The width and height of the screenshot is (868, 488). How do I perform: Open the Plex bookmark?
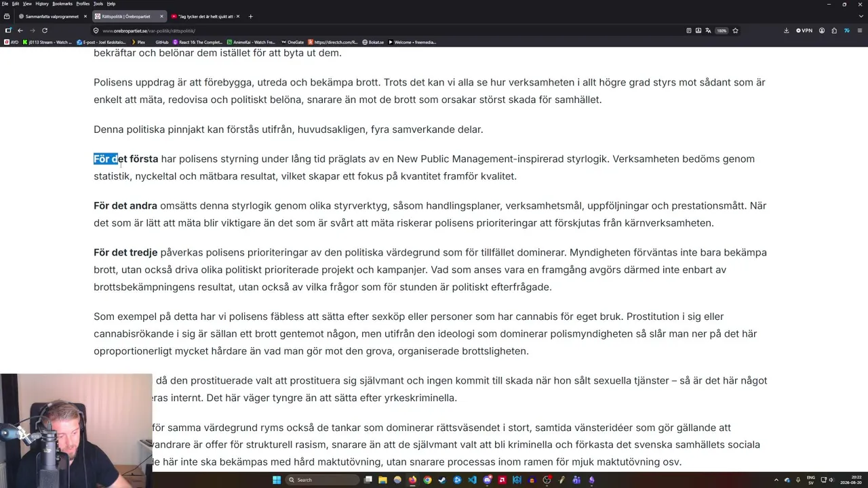(x=138, y=42)
